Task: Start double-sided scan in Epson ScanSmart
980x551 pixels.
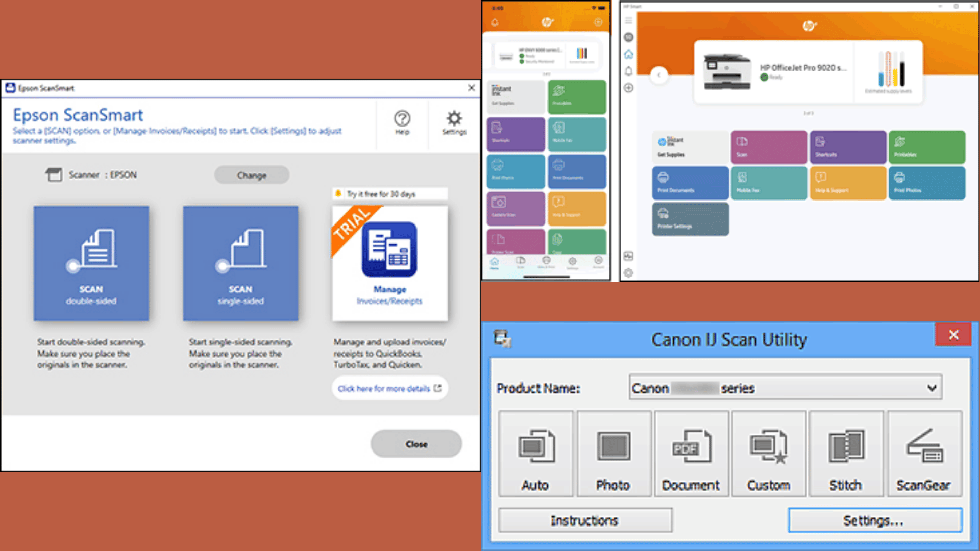Action: 91,263
